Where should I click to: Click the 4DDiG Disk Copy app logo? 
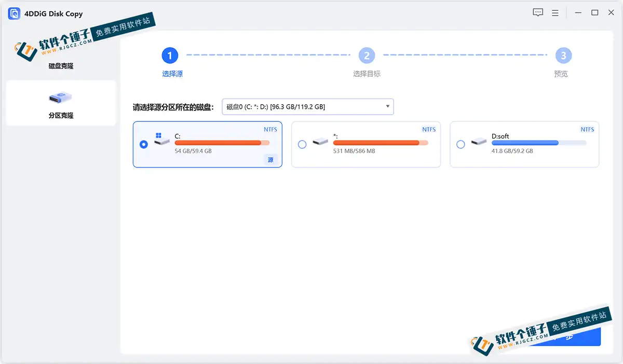pyautogui.click(x=14, y=13)
